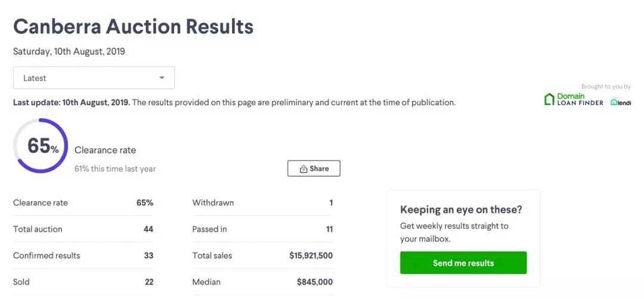Viewport: 644px width, 299px height.
Task: Click the Canberra Auction Results heading
Action: [133, 26]
